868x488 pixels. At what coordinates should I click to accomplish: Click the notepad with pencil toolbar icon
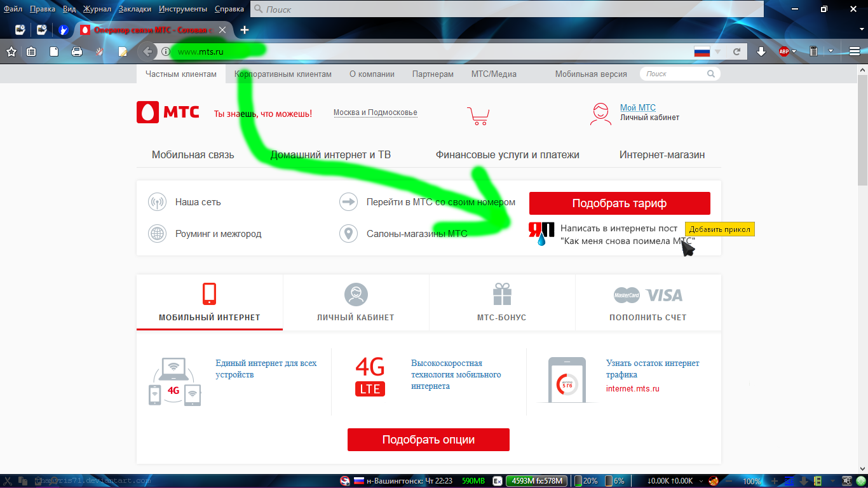pyautogui.click(x=123, y=51)
